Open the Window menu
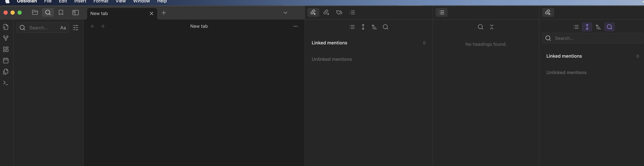Screen dimensions: 644x166 click(142, 1)
